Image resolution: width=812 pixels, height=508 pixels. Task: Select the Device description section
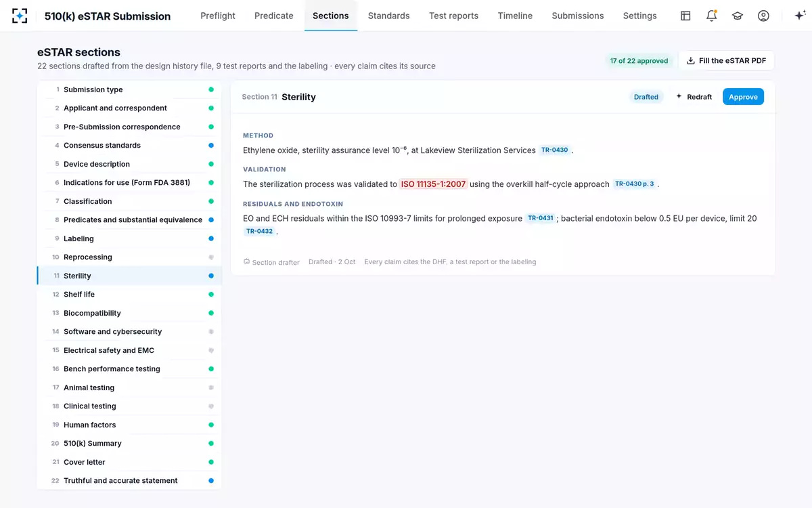click(129, 164)
